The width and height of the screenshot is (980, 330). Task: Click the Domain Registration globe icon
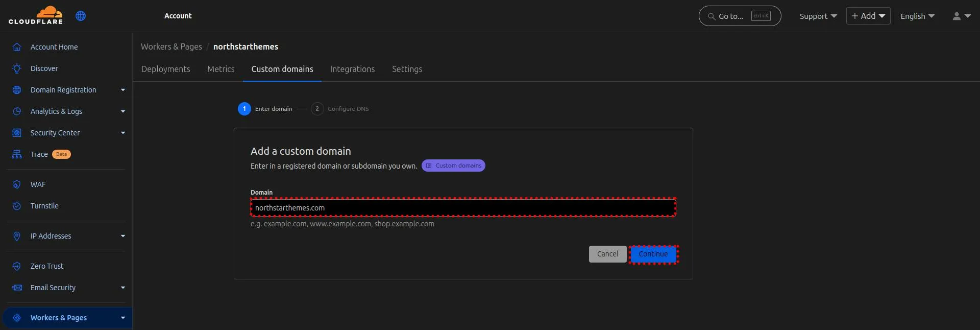click(17, 90)
